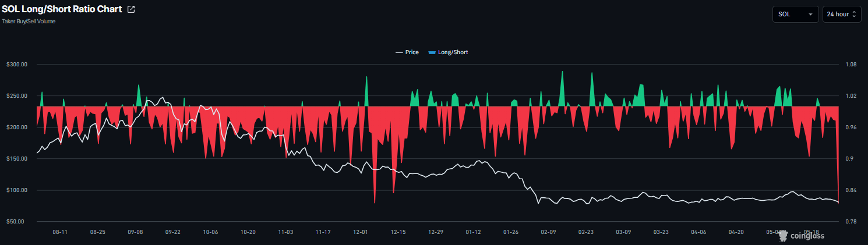Toggle the Long/Short legend series
Screen dimensions: 868x245
[x=448, y=52]
